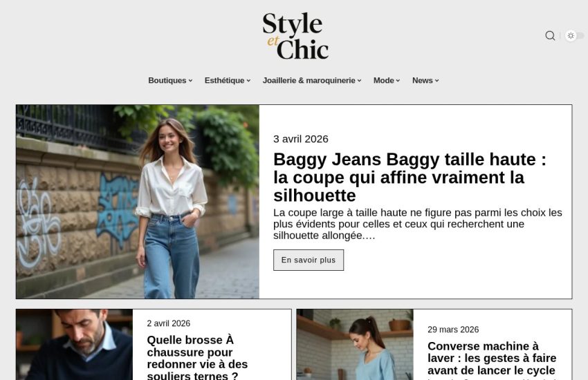
Task: Open the News menu item
Action: [422, 81]
